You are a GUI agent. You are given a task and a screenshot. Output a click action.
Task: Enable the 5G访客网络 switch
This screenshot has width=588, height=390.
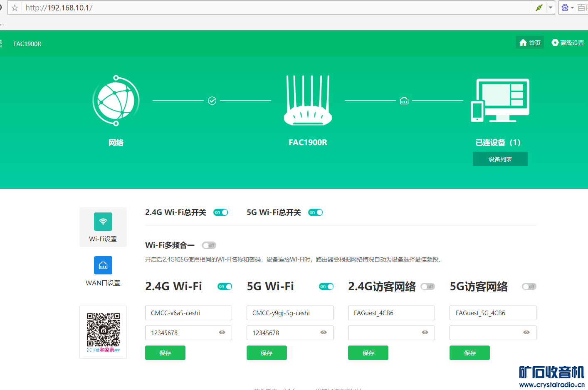point(529,286)
